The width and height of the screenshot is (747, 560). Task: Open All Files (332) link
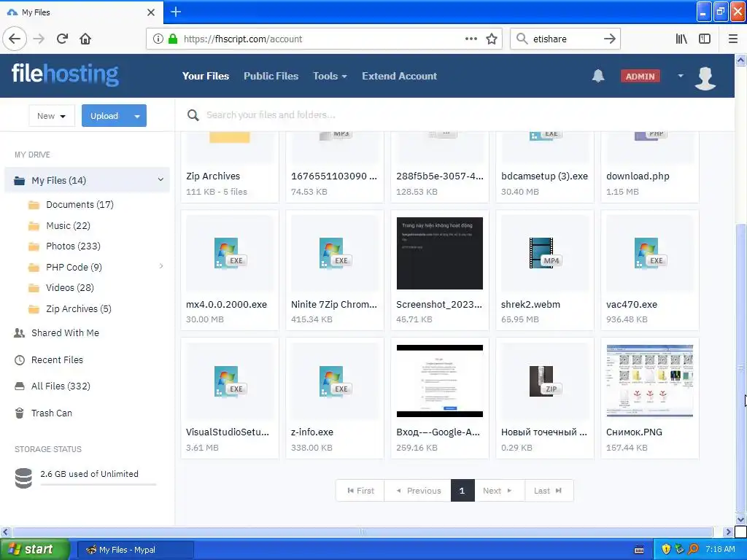tap(61, 386)
